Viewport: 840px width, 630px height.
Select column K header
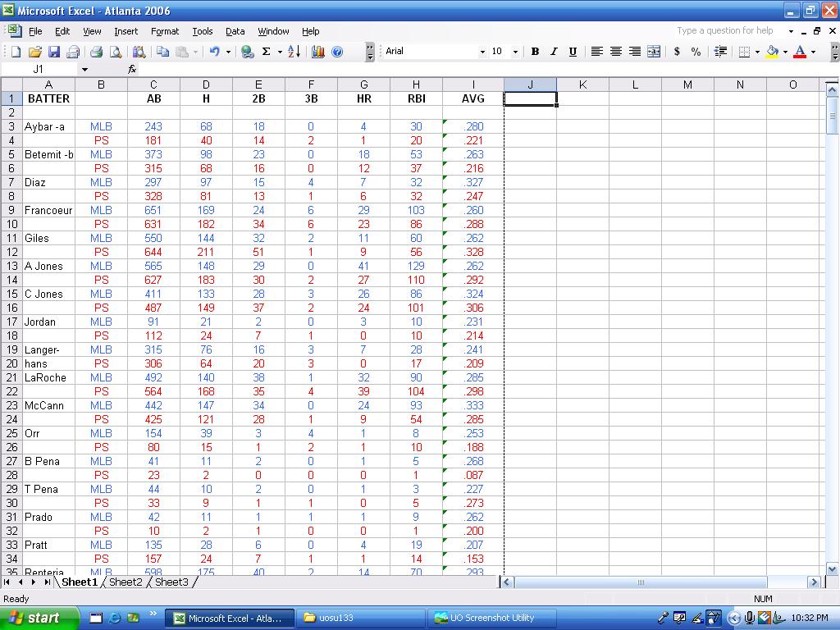(x=582, y=84)
